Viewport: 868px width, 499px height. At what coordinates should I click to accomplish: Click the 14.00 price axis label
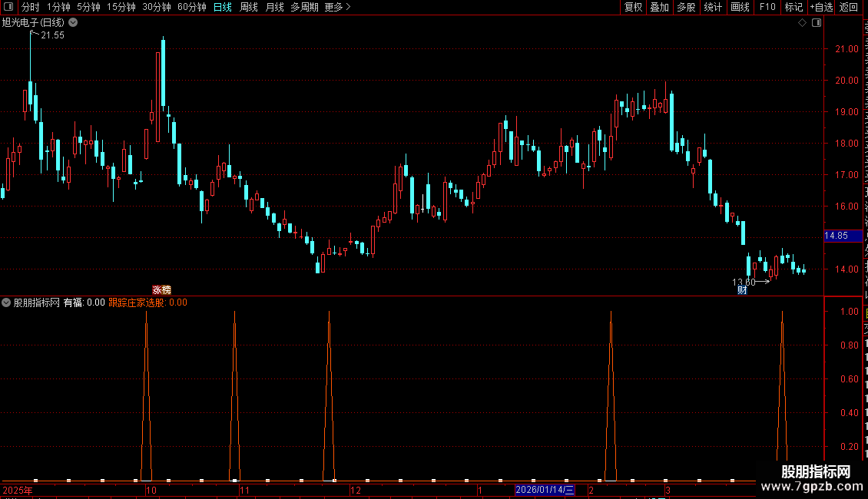(847, 269)
